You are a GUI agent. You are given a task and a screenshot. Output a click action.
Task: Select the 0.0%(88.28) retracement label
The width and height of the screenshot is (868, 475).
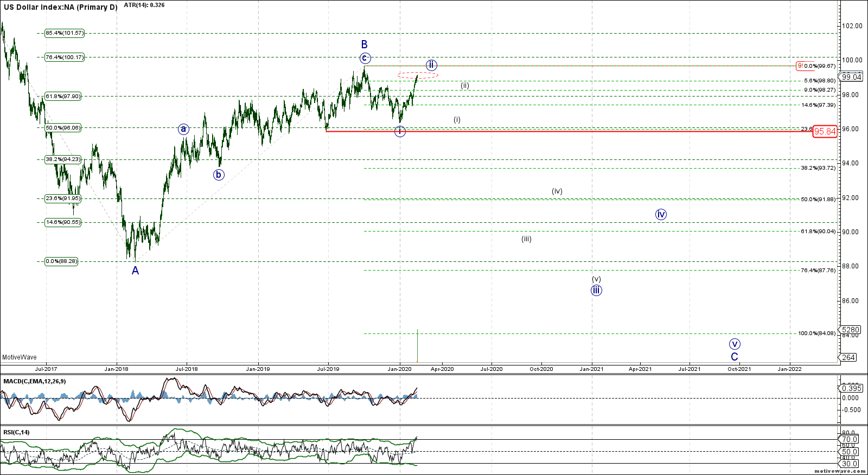click(x=61, y=261)
